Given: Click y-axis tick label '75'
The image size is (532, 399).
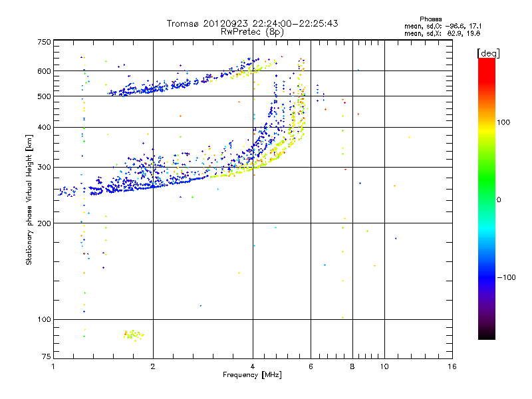Looking at the screenshot, I should [x=46, y=356].
